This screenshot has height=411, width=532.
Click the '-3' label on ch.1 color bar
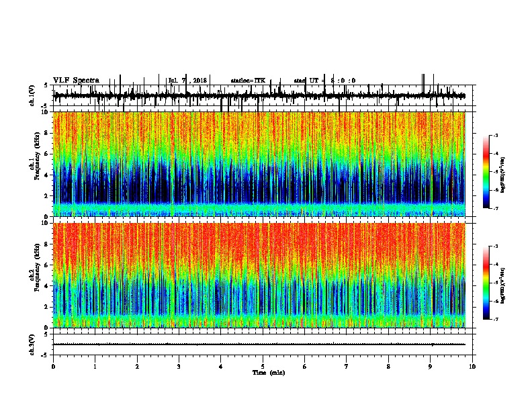pos(495,136)
